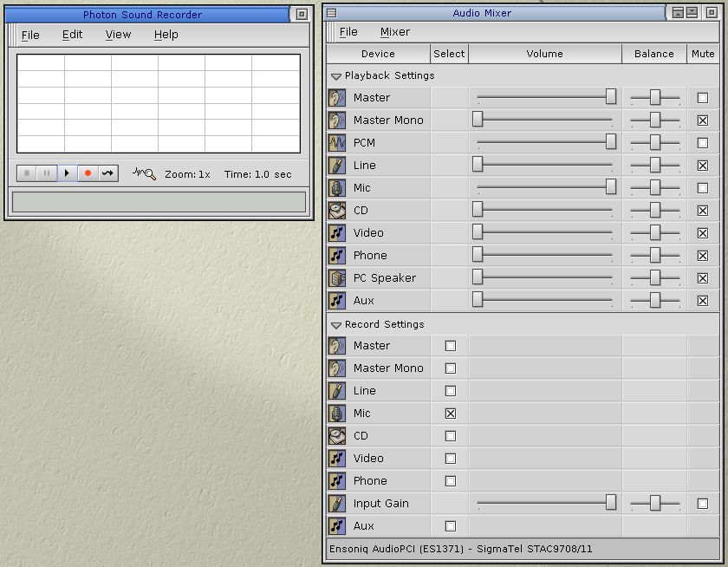Click the CD device icon in Playback Settings
Image resolution: width=728 pixels, height=567 pixels.
point(337,211)
